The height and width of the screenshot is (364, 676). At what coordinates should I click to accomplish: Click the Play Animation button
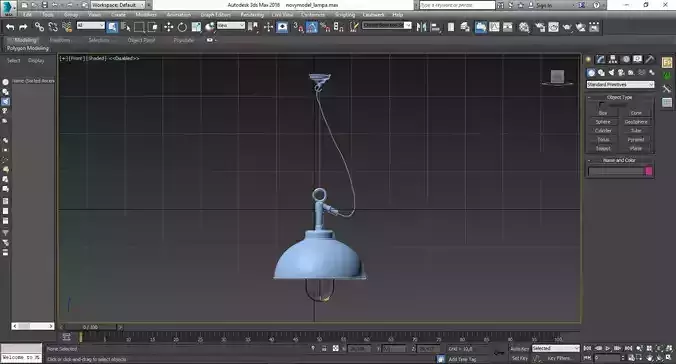(x=608, y=348)
